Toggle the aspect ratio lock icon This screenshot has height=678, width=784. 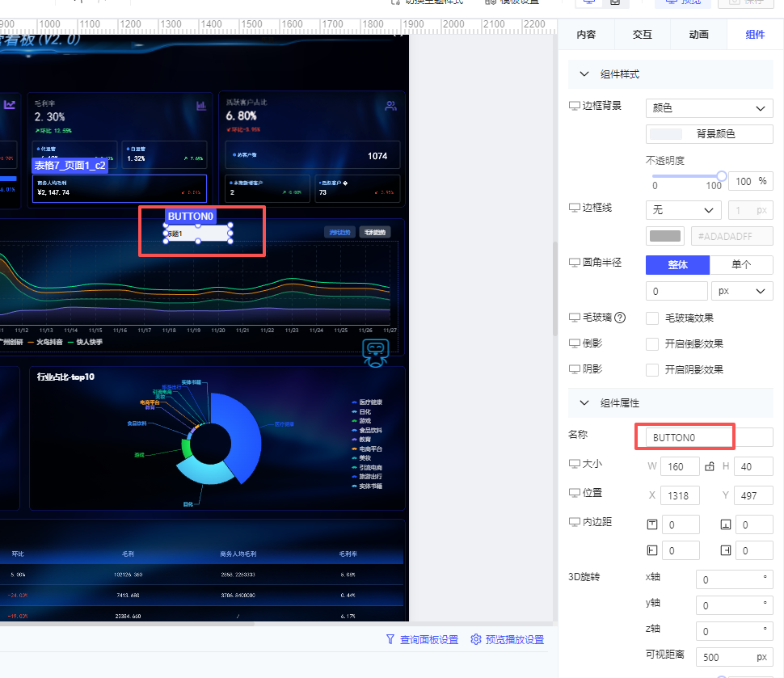tap(710, 466)
